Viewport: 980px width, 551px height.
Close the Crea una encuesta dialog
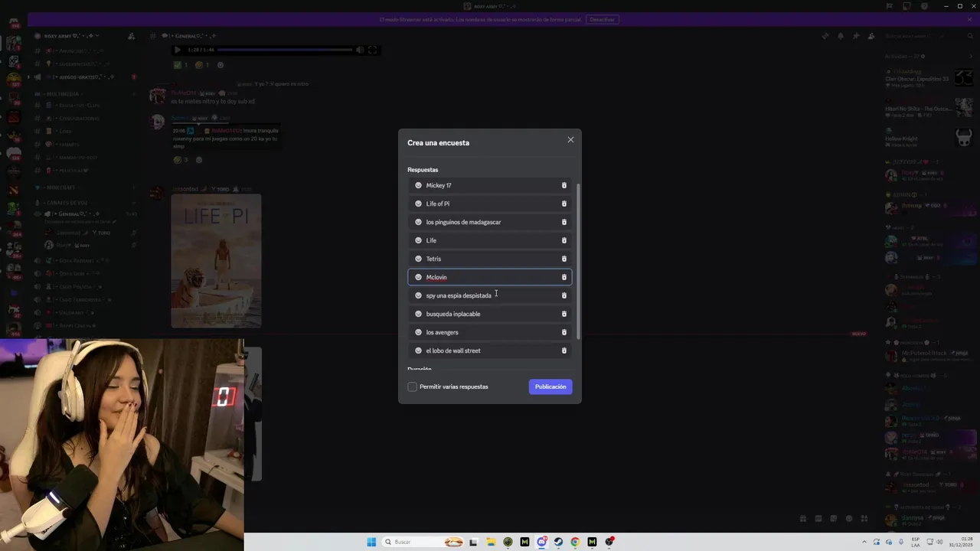(570, 140)
